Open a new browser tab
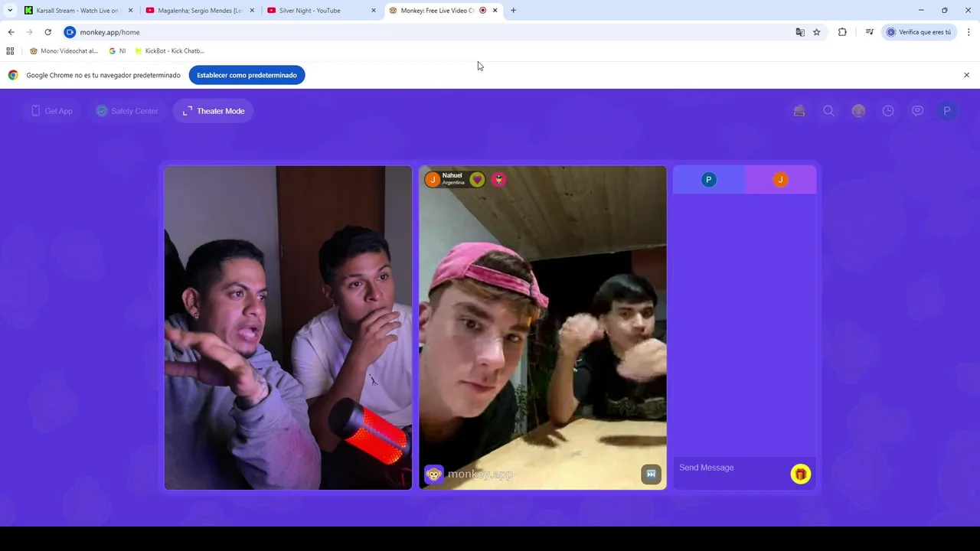 tap(513, 11)
